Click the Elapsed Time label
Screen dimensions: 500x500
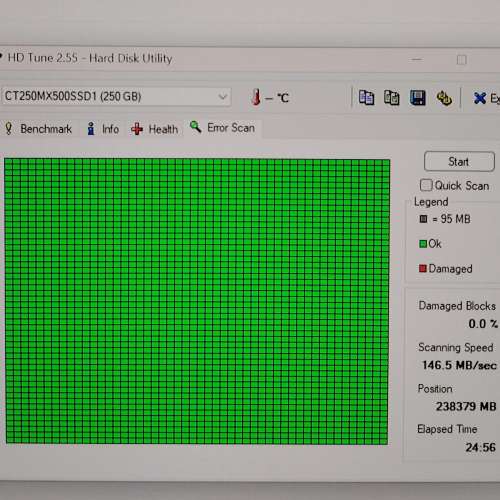tap(447, 429)
